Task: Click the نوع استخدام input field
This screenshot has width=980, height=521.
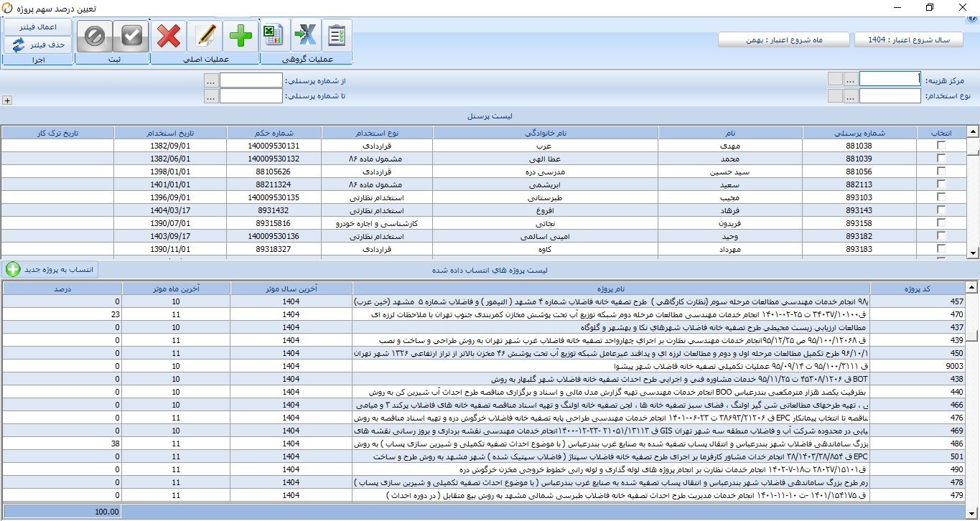Action: [x=890, y=95]
